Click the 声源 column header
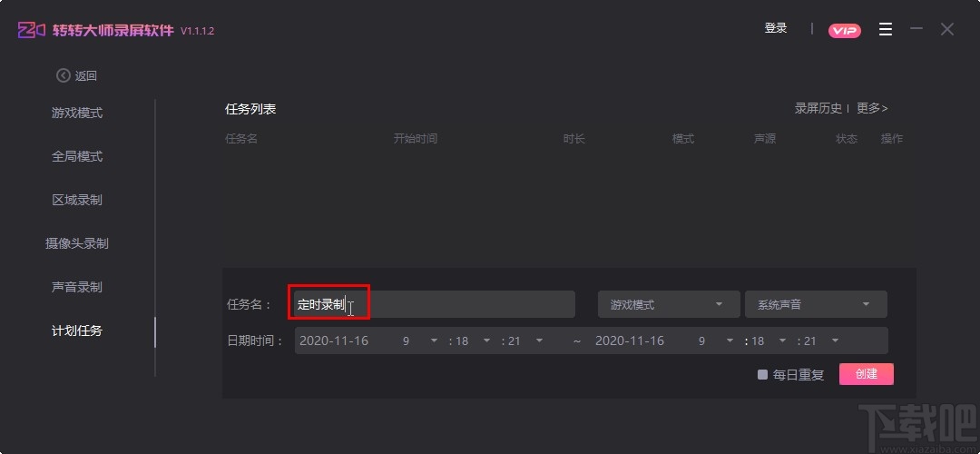The height and width of the screenshot is (454, 980). point(765,139)
